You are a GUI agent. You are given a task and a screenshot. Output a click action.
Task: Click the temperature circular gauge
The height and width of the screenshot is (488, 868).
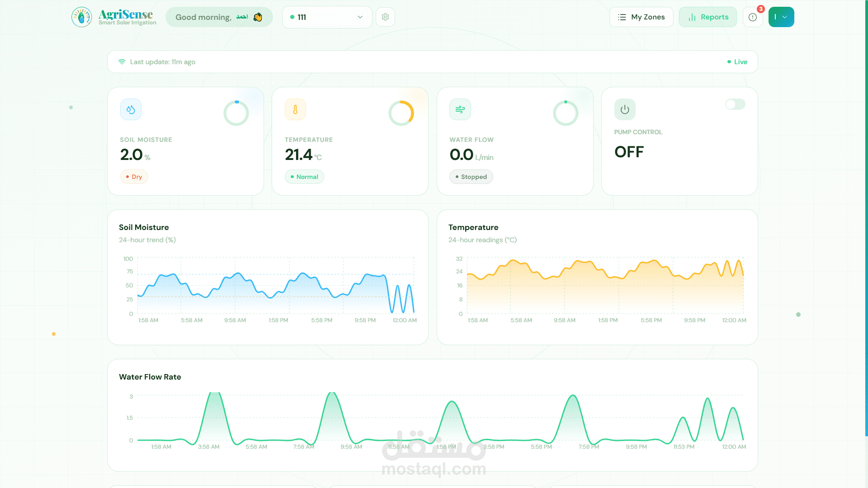click(x=401, y=113)
